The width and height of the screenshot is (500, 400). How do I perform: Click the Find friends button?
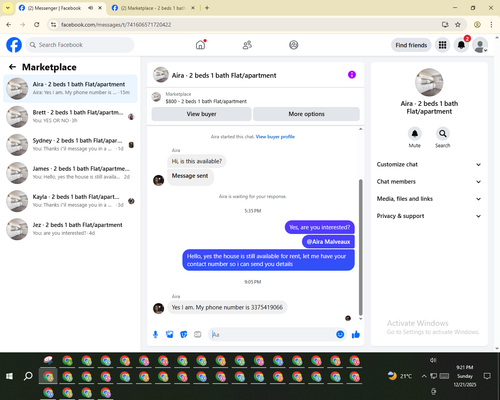(x=411, y=45)
